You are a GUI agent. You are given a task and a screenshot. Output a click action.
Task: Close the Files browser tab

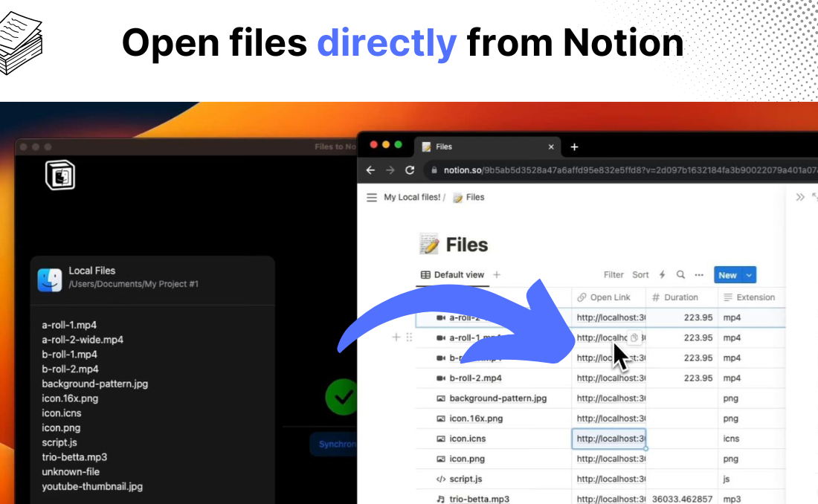click(x=551, y=147)
